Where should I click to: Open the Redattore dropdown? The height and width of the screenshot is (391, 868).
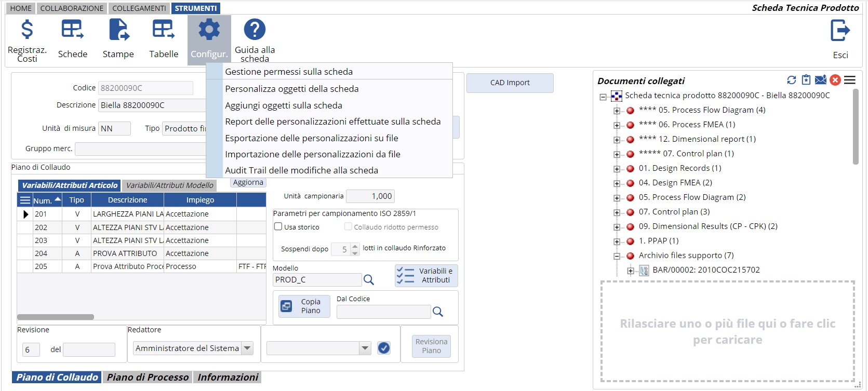click(247, 348)
